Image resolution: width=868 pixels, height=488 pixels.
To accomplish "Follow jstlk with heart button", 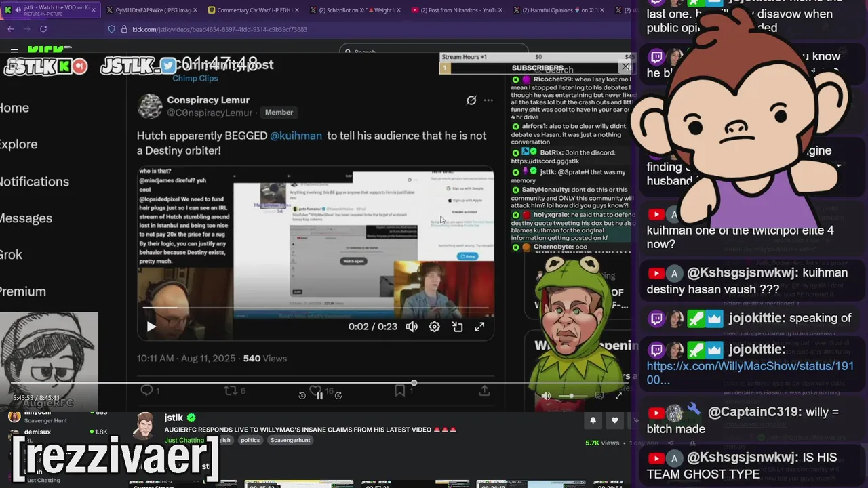I will click(614, 420).
